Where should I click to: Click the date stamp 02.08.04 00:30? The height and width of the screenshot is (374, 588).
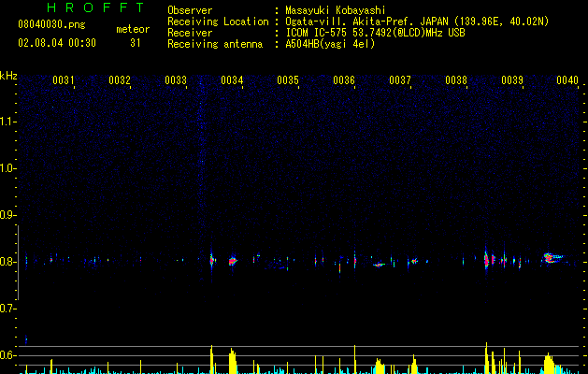[57, 43]
